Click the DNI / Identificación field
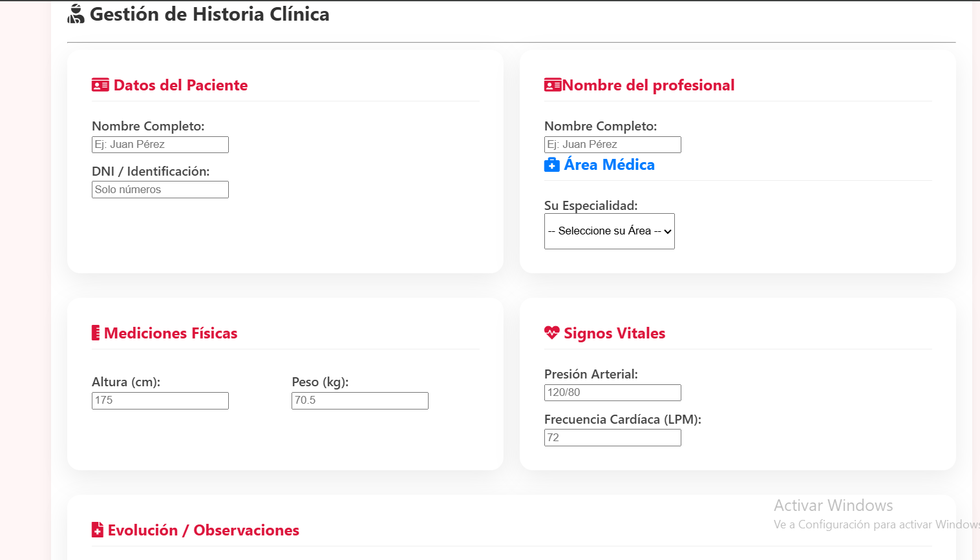980x560 pixels. click(160, 189)
